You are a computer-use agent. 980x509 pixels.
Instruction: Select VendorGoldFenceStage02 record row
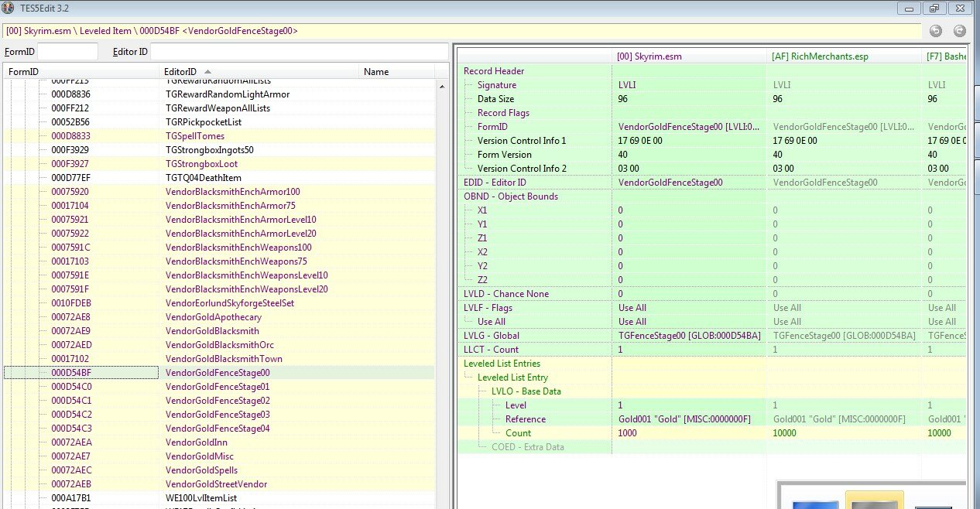coord(220,400)
